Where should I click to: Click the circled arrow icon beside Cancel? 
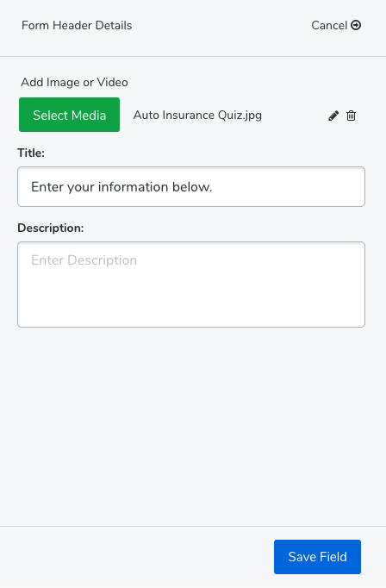click(x=356, y=25)
